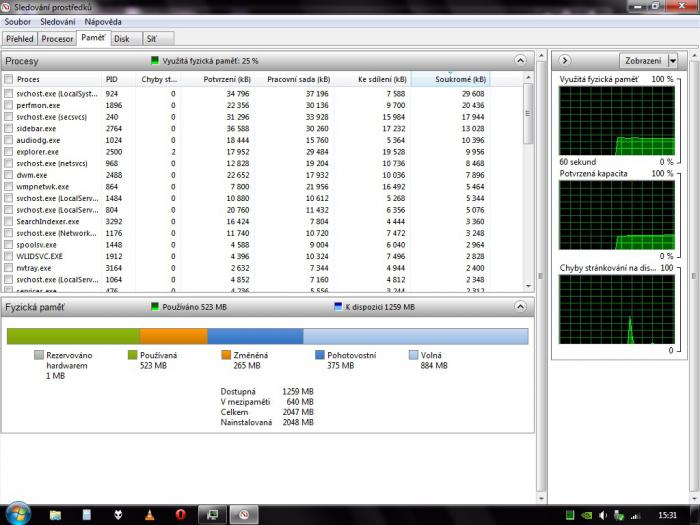Screen dimensions: 700x525
Task: Click the NVIDIA icon in the system tray
Action: pos(587,514)
